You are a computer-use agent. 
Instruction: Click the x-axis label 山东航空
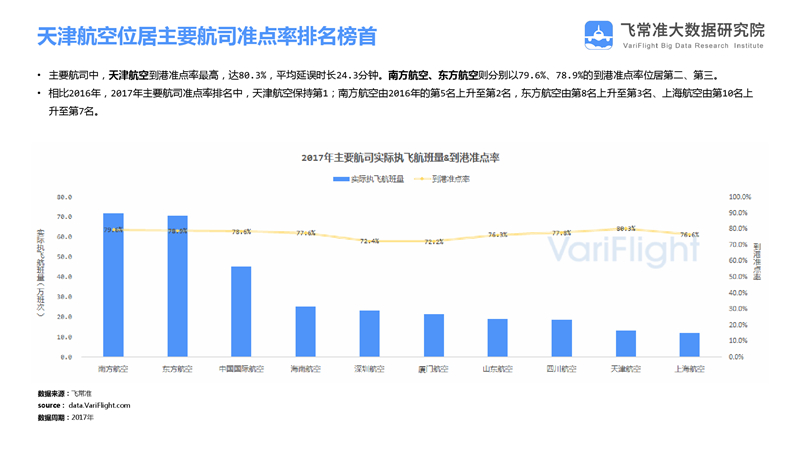(x=497, y=369)
